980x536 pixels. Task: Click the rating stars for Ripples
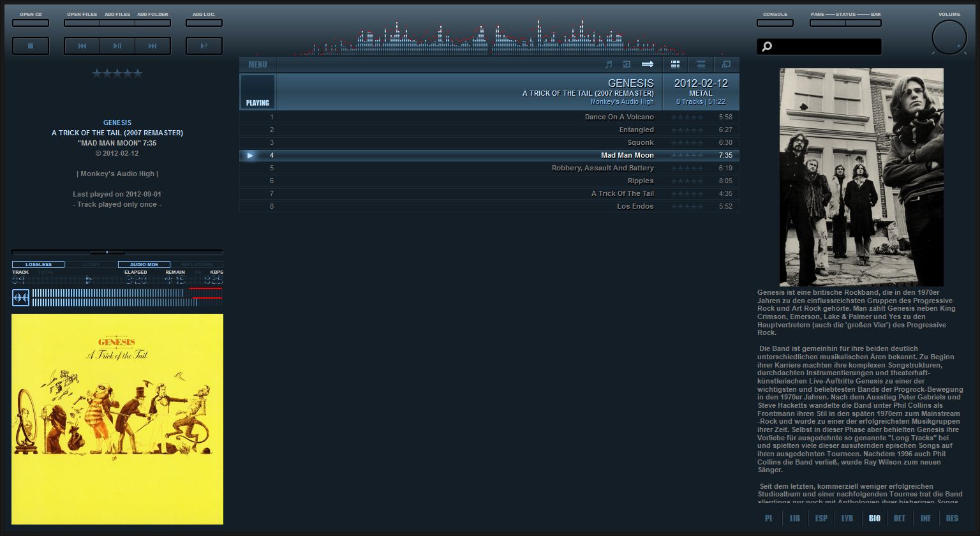point(687,181)
